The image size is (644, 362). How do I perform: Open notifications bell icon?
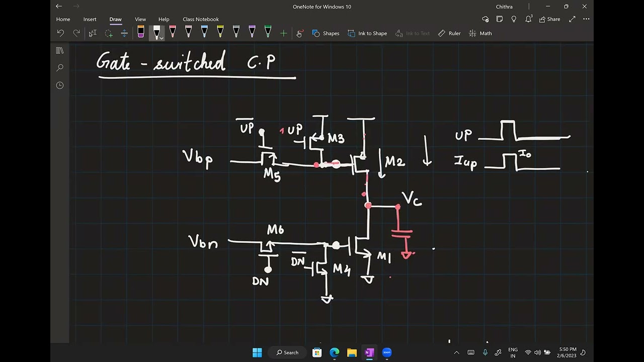click(529, 19)
